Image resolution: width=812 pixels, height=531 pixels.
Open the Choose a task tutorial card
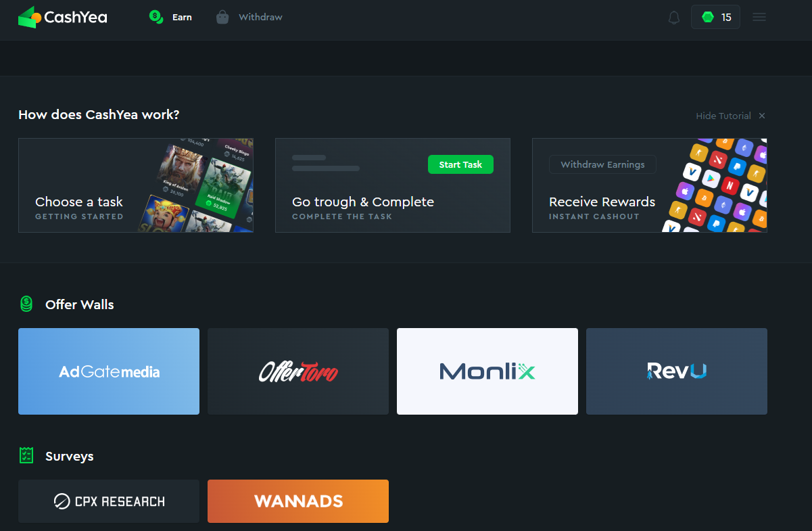136,185
